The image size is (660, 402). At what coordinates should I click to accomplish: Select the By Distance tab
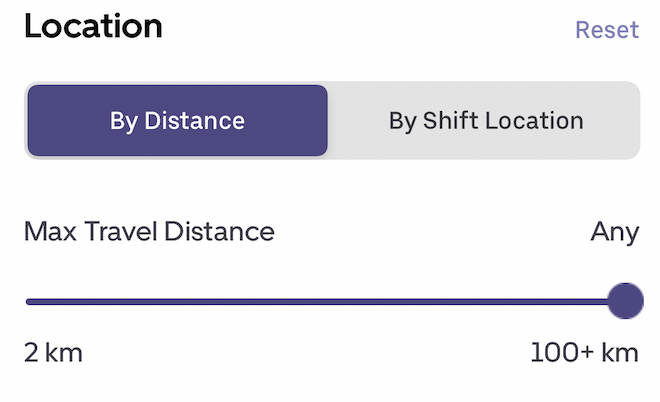click(x=177, y=121)
